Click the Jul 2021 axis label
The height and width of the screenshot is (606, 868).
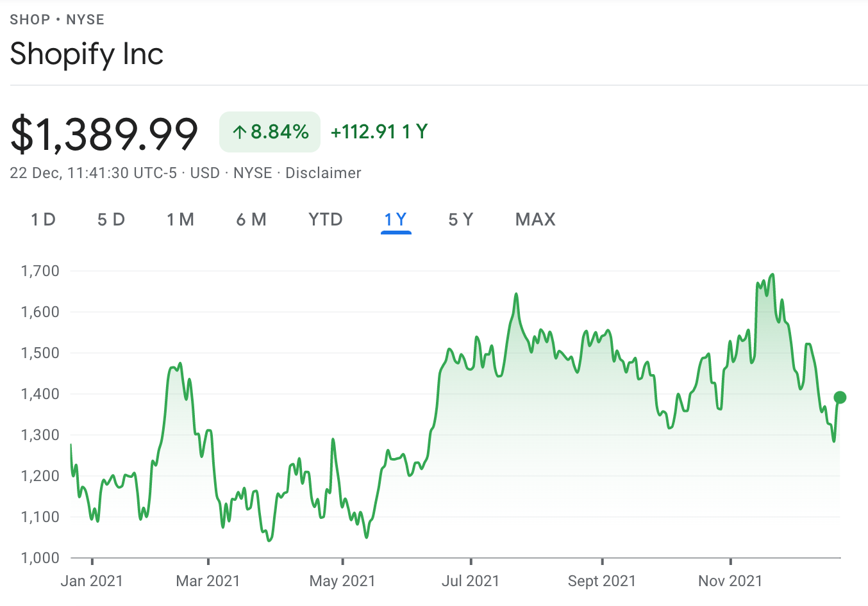(471, 581)
